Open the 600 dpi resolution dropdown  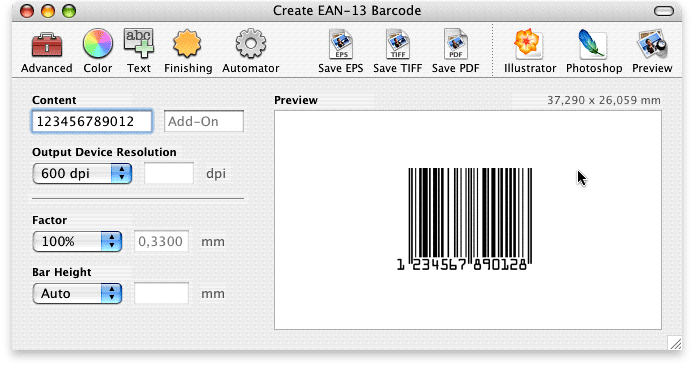point(82,173)
